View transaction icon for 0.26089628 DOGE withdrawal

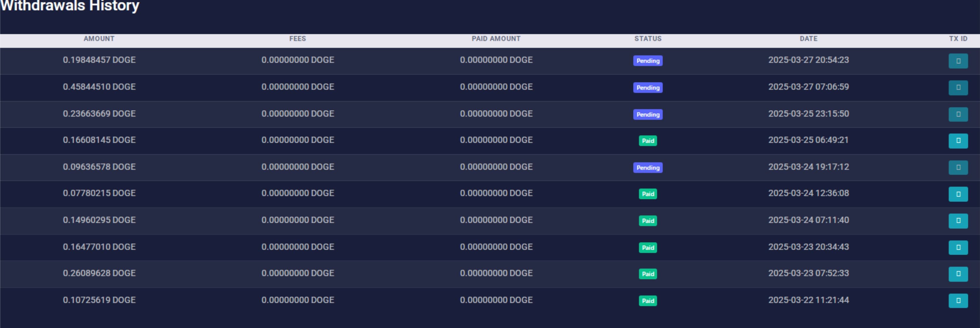pos(958,274)
